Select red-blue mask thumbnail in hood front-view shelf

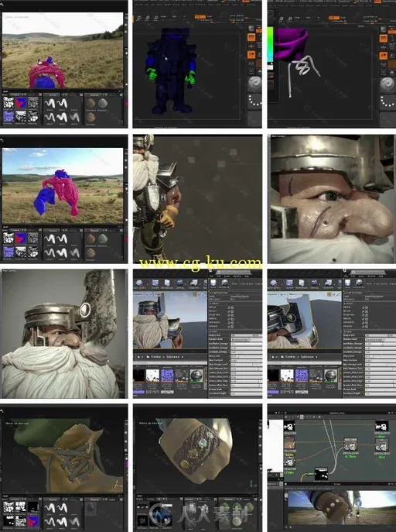tap(21, 103)
